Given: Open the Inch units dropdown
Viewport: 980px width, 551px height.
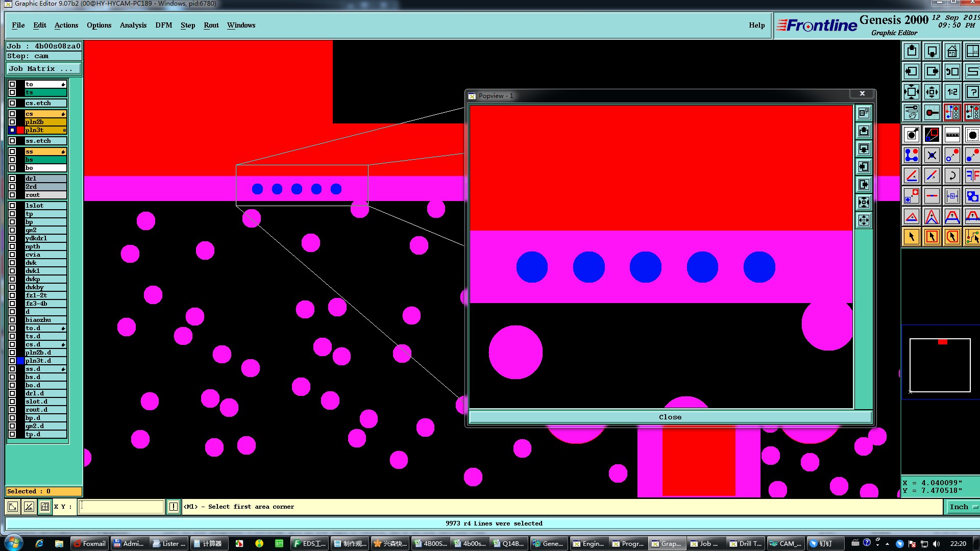Looking at the screenshot, I should point(962,507).
